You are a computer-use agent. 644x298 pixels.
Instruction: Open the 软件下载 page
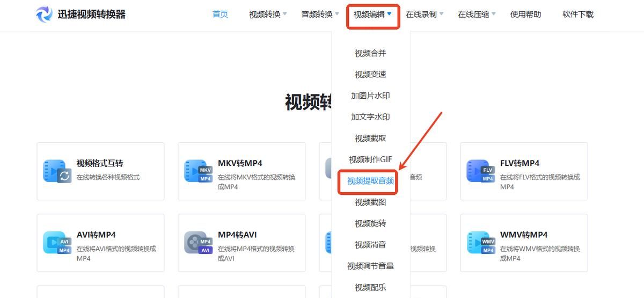tap(578, 14)
